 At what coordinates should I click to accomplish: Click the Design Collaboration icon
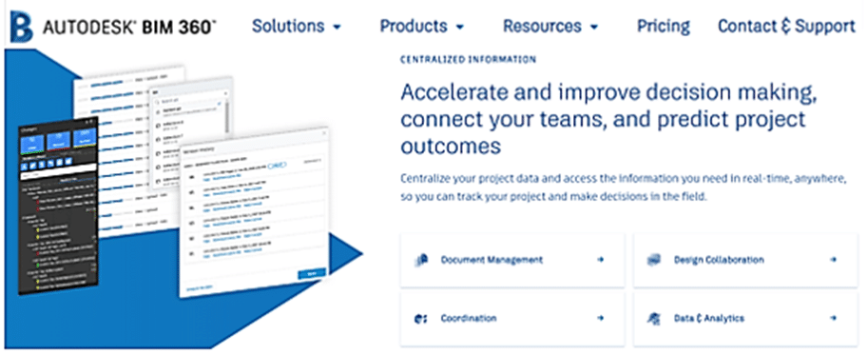(x=654, y=260)
